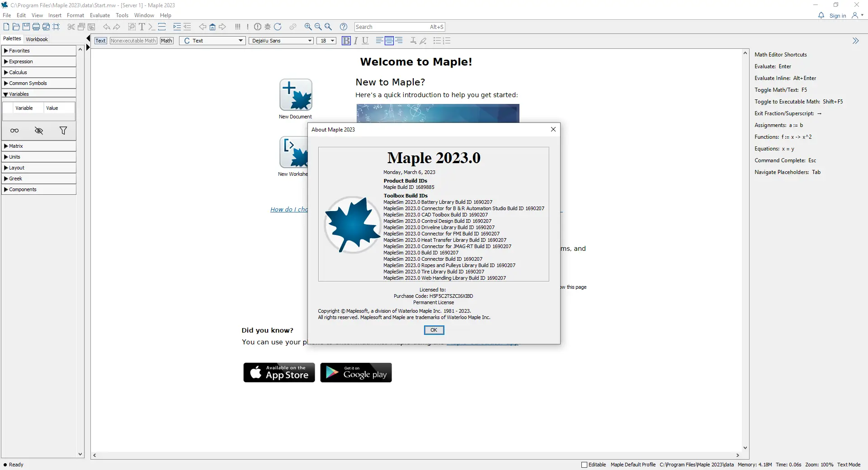
Task: Expand the Expression palette
Action: pos(39,61)
